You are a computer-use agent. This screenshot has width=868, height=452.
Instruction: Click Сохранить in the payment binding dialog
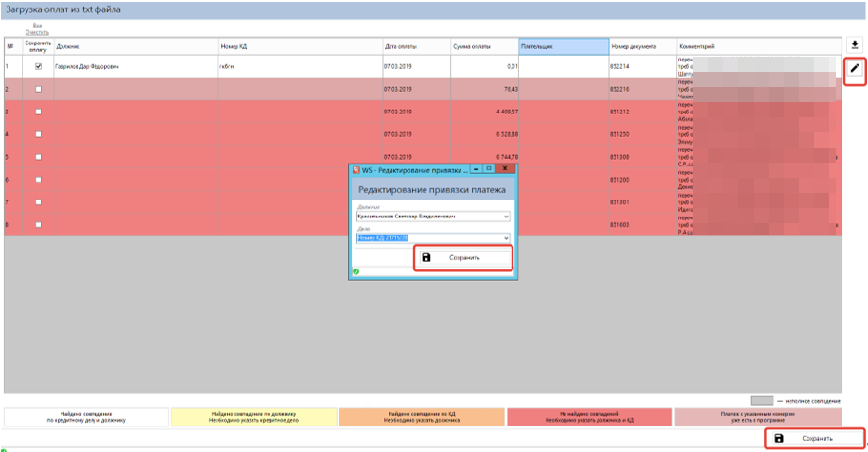pos(463,257)
